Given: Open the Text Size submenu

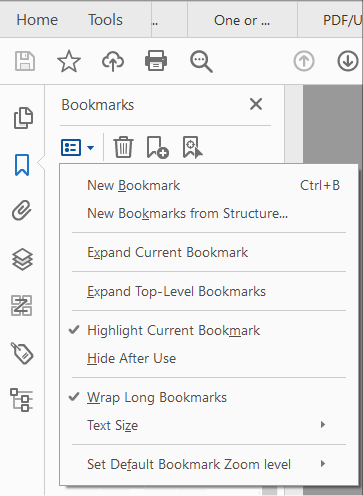Looking at the screenshot, I should [x=209, y=425].
